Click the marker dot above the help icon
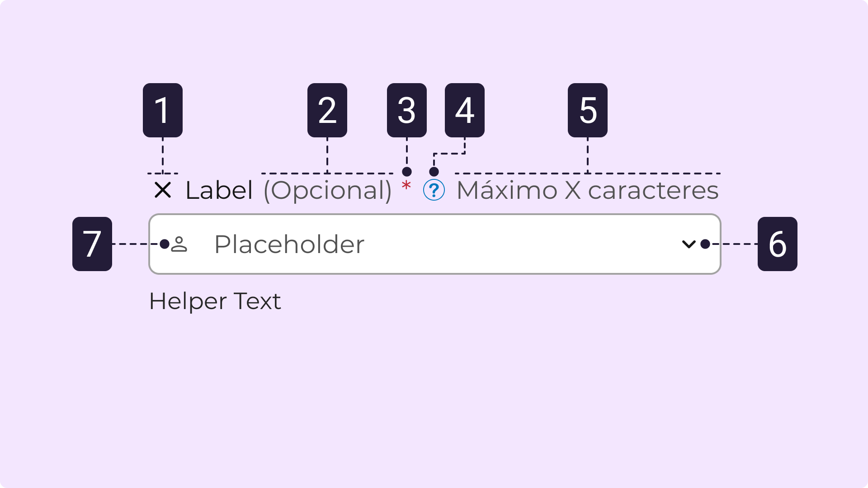Screen dimensions: 868x488 [434, 172]
